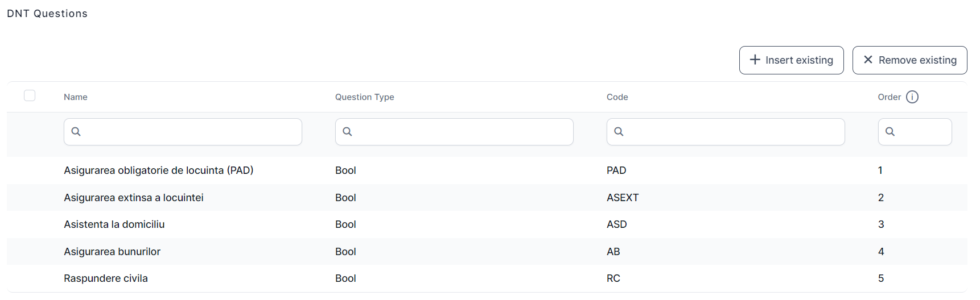The width and height of the screenshot is (980, 300).
Task: Focus the Question Type filter input
Action: [462, 132]
